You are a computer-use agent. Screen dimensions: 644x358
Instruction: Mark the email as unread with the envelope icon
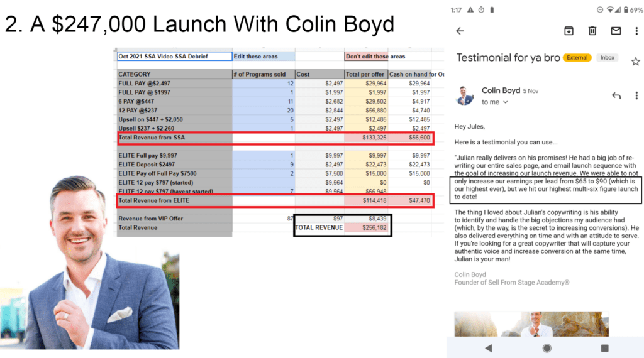[616, 31]
